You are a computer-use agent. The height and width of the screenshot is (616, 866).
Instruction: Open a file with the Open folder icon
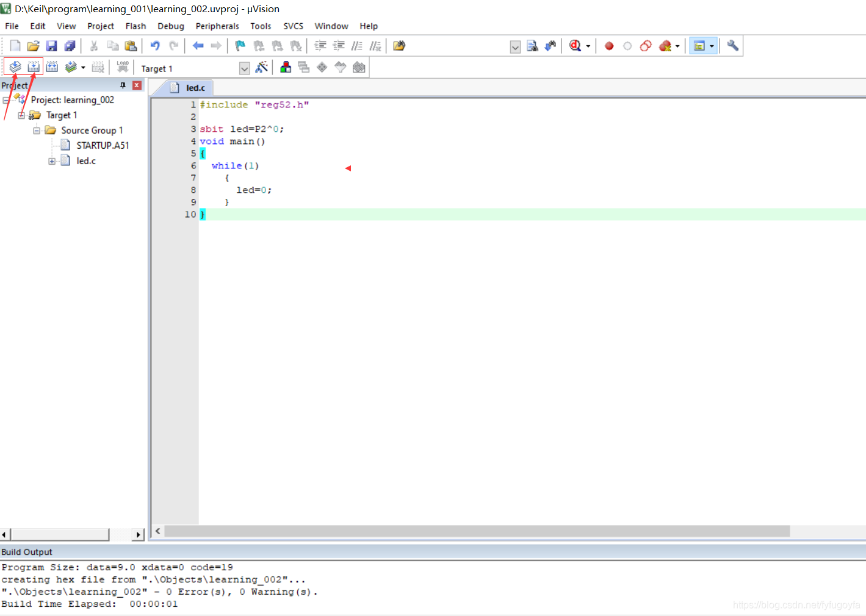(34, 46)
